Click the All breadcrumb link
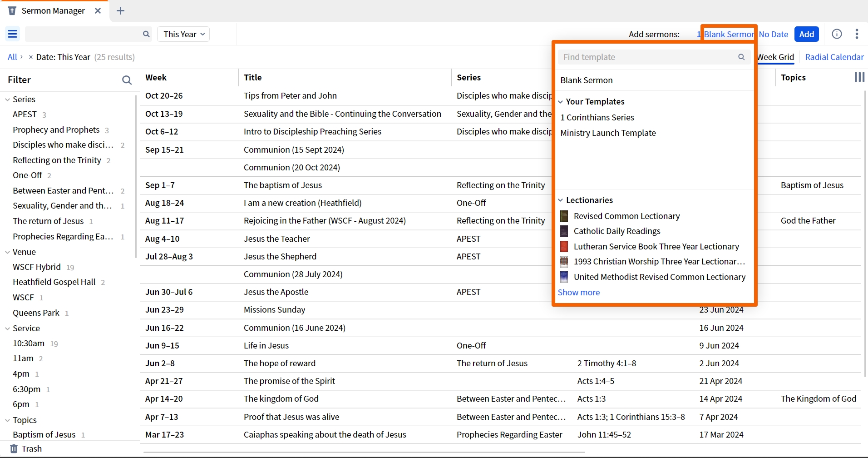Screen dimensions: 868x458 click(12, 57)
